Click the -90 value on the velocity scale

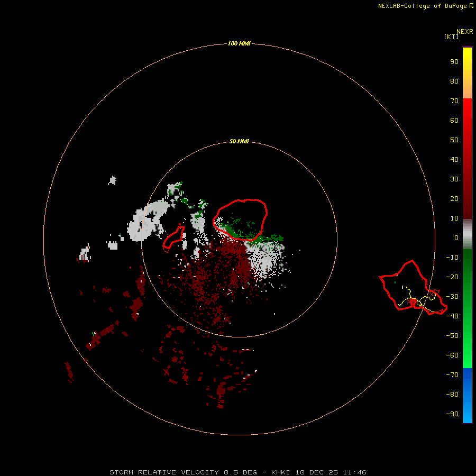[452, 414]
